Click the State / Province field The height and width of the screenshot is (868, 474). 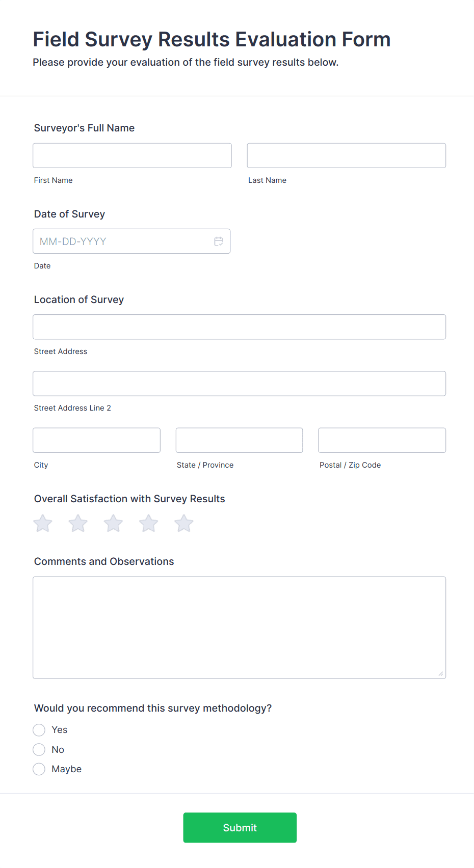point(239,440)
